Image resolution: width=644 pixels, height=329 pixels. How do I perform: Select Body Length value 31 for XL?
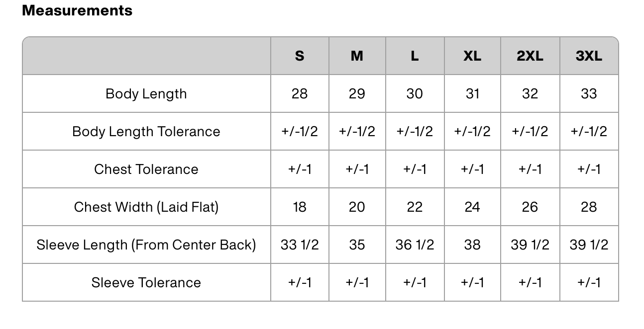[x=472, y=93]
